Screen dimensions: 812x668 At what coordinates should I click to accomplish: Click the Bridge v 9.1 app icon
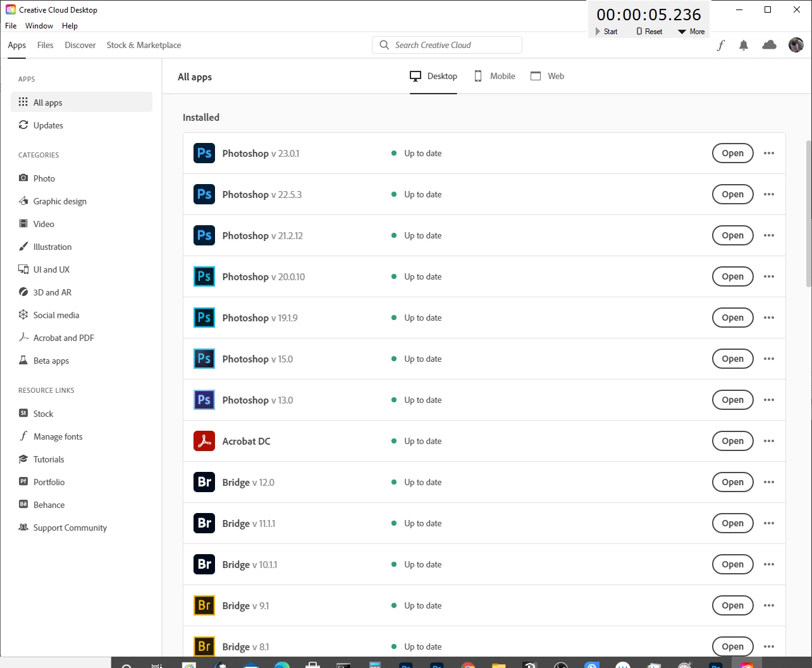[x=204, y=605]
